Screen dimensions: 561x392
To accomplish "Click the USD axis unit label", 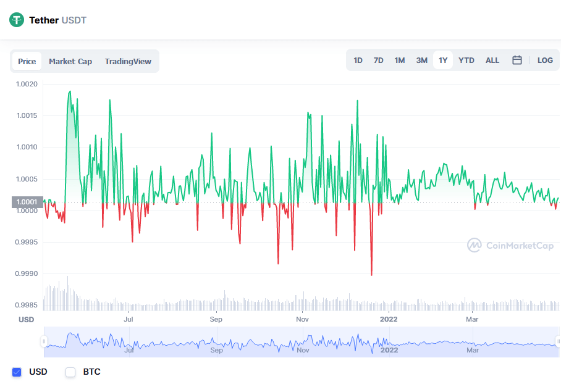I will coord(26,319).
